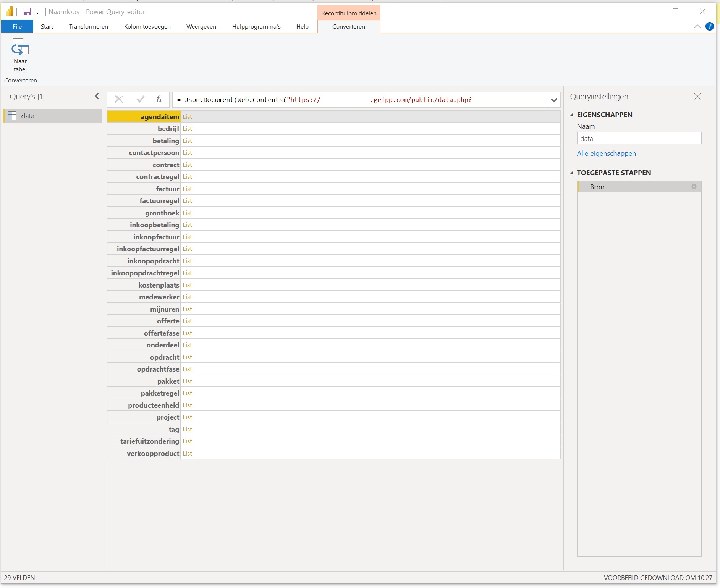Viewport: 720px width, 588px height.
Task: Select the producteenheid field name cell
Action: 144,405
